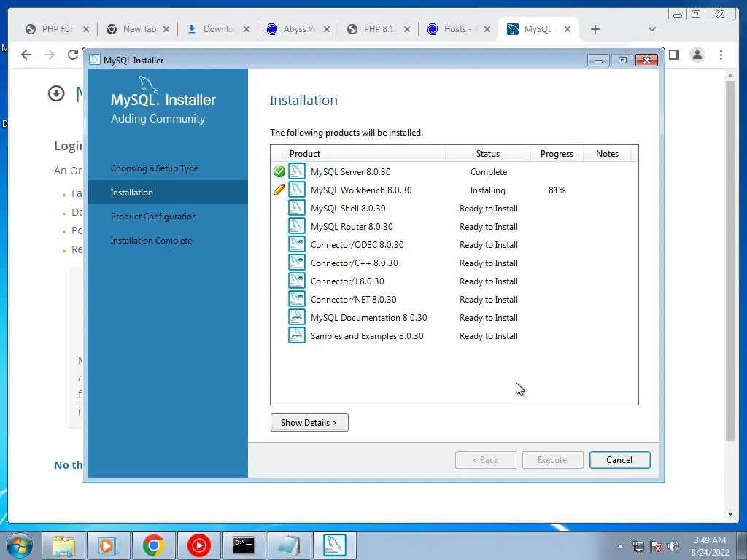The image size is (747, 560).
Task: Go back in Chrome browser
Action: pos(26,55)
